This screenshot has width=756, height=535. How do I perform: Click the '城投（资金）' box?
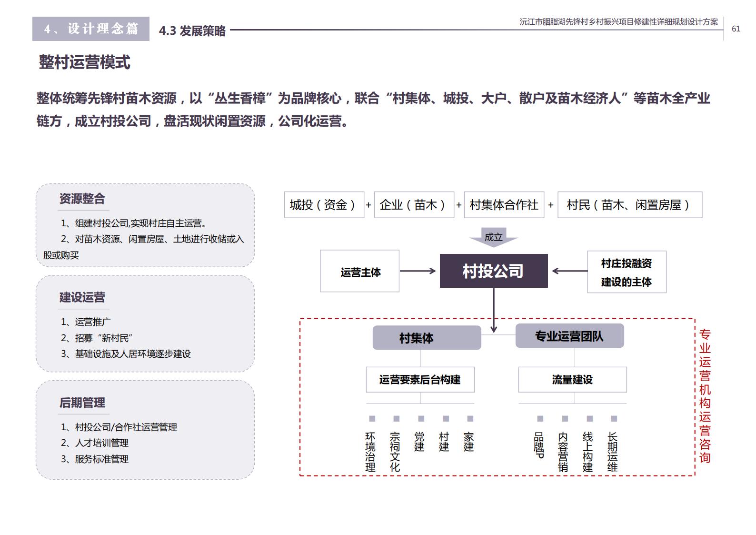(324, 205)
